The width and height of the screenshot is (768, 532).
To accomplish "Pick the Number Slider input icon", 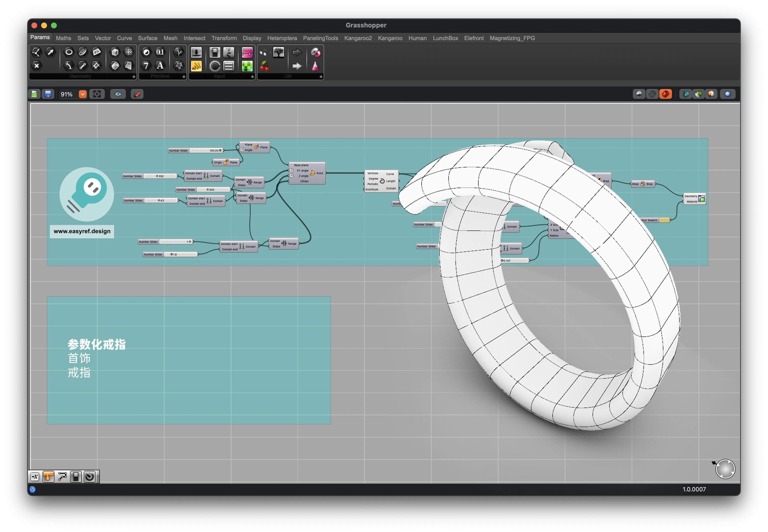I will coord(196,52).
